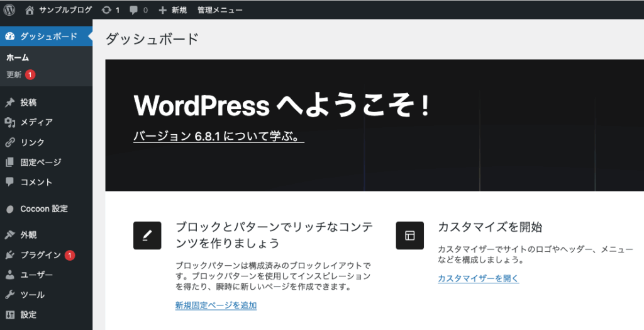Click the pages icon for 固定ページ
644x330 pixels.
point(10,162)
